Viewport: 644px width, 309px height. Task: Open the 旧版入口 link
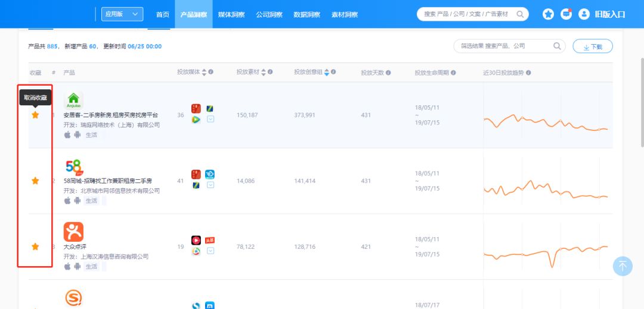(610, 14)
